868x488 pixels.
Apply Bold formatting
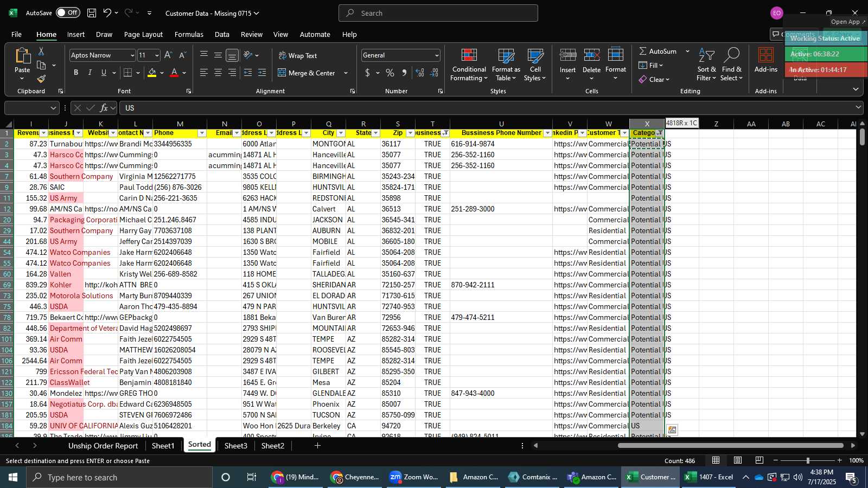[x=76, y=73]
